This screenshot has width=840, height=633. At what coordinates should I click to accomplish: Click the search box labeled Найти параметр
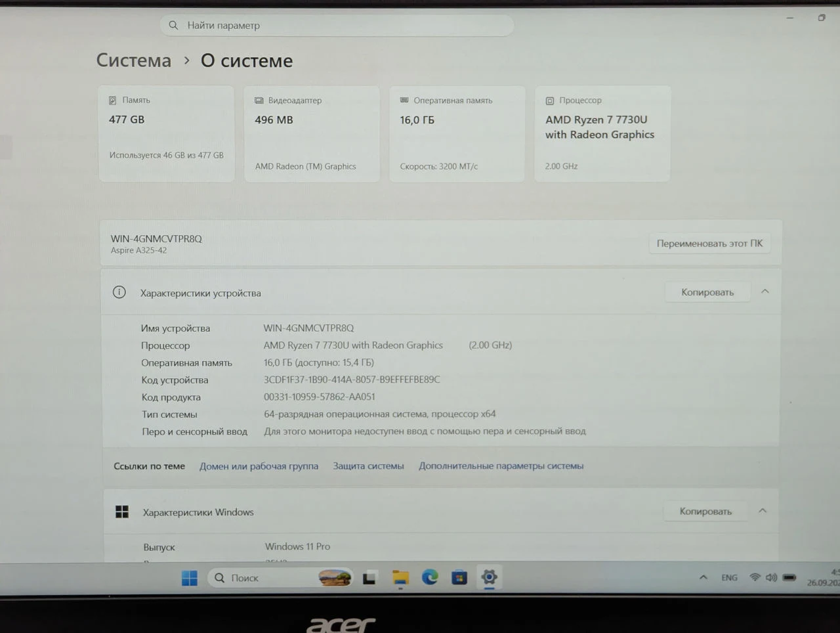pos(337,25)
